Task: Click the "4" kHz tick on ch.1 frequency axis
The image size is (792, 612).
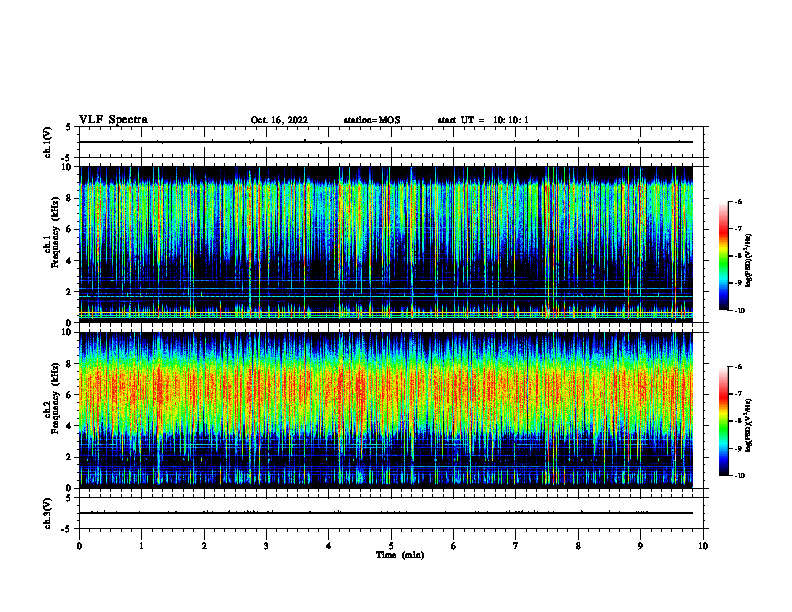Action: pos(70,261)
